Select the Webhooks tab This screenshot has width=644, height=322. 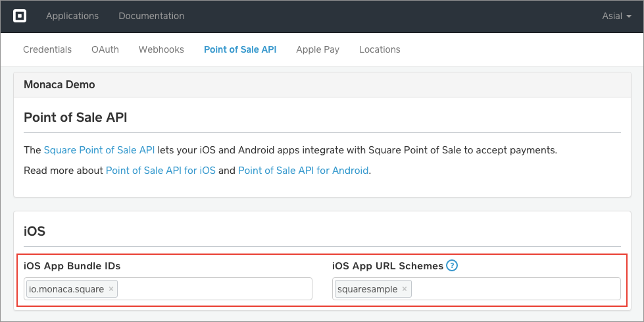click(x=161, y=49)
